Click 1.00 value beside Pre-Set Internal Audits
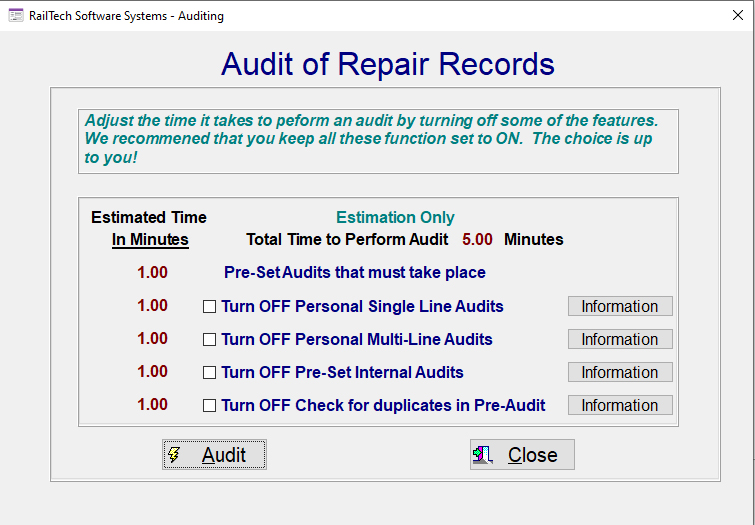 coord(152,371)
